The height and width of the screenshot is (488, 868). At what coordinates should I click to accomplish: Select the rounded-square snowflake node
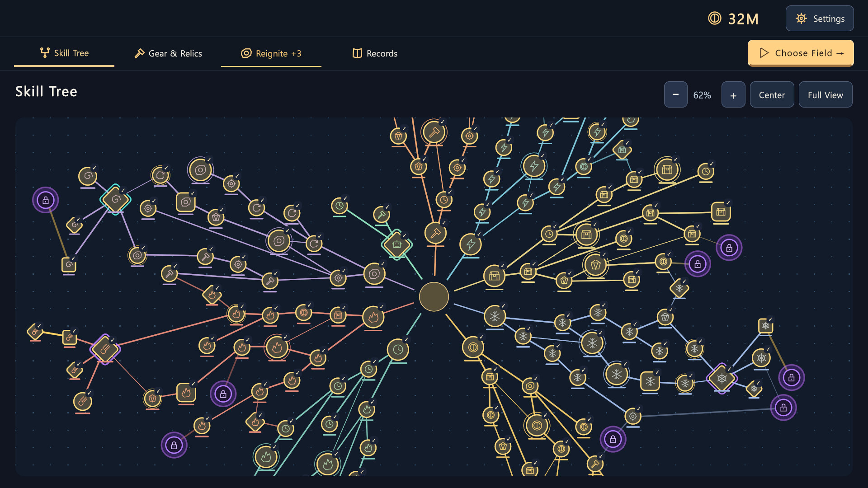pos(650,381)
